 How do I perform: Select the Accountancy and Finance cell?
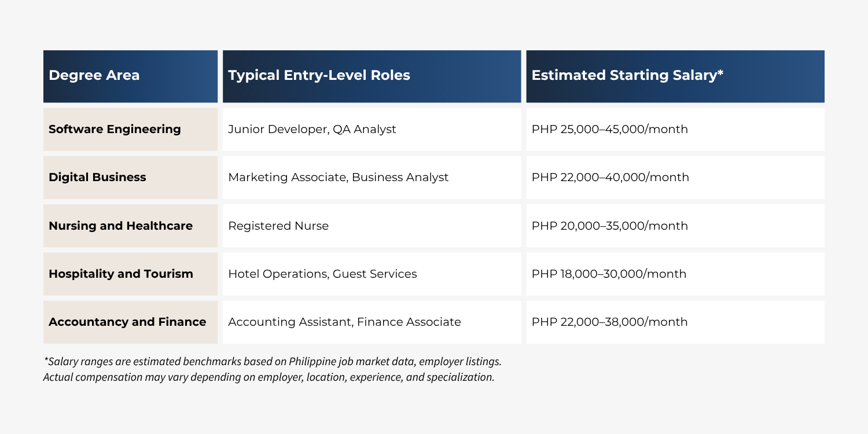(130, 322)
